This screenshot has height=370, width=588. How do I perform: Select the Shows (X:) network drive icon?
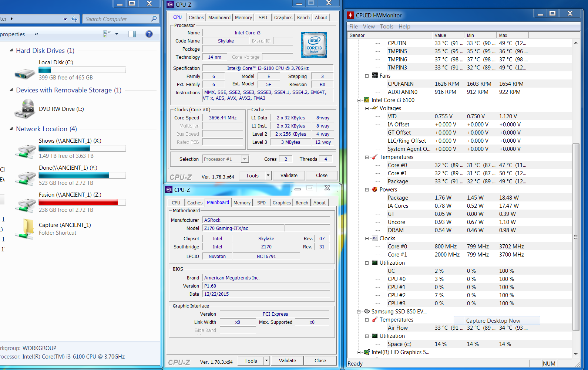(26, 152)
